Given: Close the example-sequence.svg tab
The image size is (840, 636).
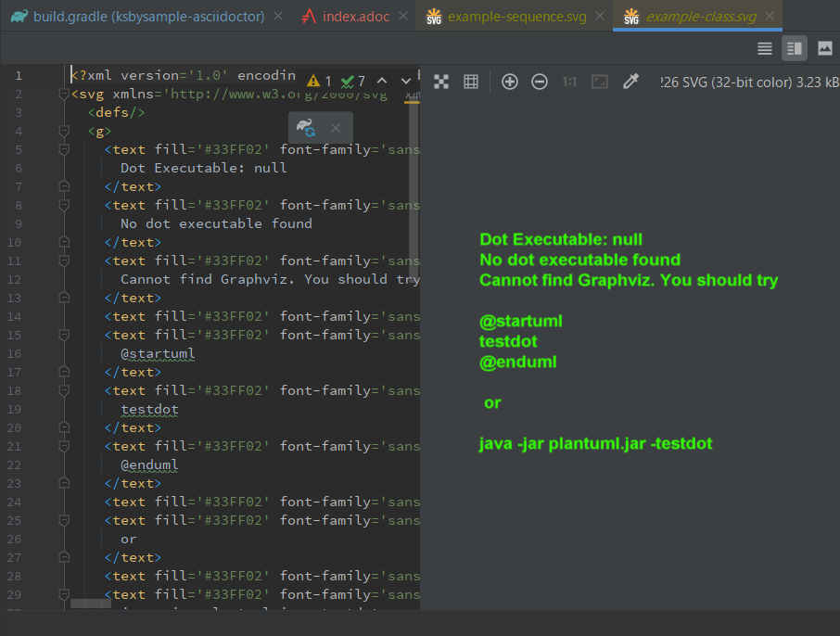Looking at the screenshot, I should coord(600,17).
